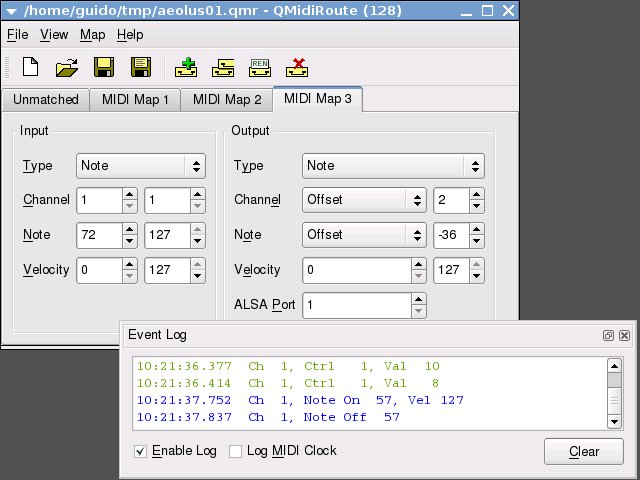Toggle the Enable Log checkbox
This screenshot has height=480, width=640.
click(140, 451)
